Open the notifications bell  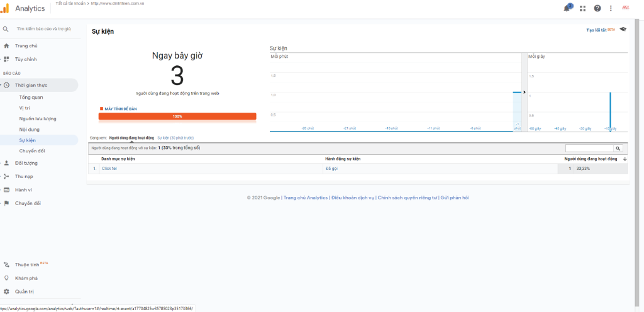(x=567, y=8)
